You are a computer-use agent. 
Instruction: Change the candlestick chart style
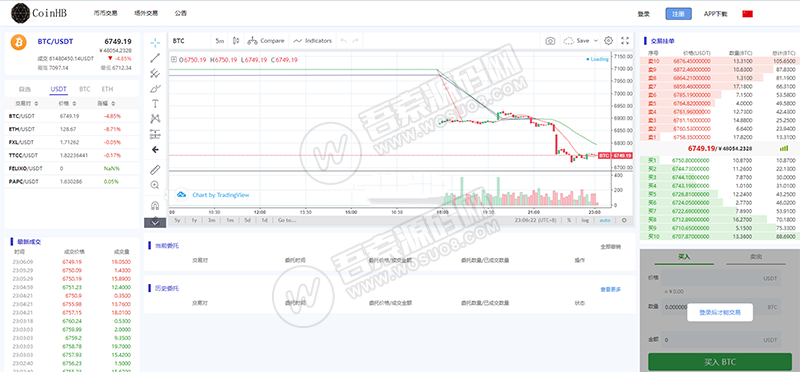tap(236, 40)
